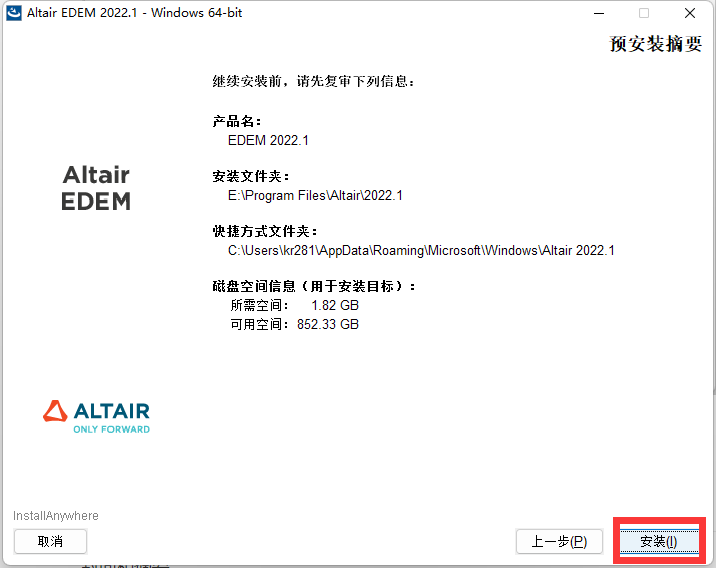Viewport: 716px width, 568px height.
Task: Click the 磁盘空间信息 label
Action: 314,286
